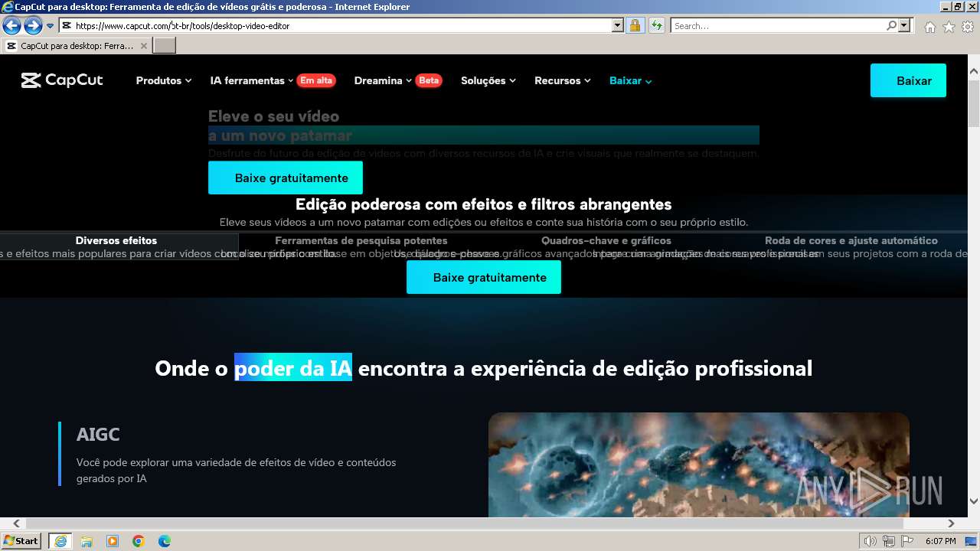Open a new blank tab
This screenshot has height=551, width=980.
coord(165,46)
